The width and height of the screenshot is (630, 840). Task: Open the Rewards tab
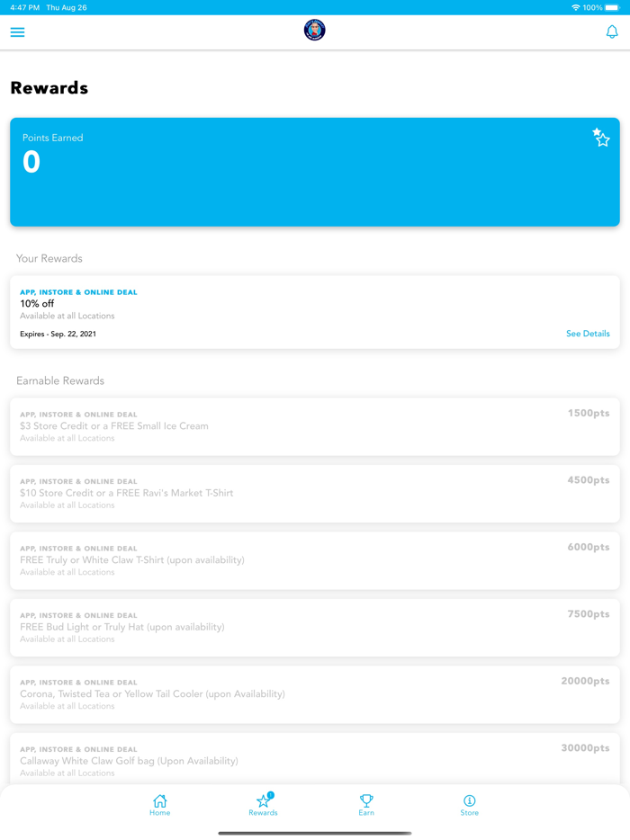[x=263, y=805]
